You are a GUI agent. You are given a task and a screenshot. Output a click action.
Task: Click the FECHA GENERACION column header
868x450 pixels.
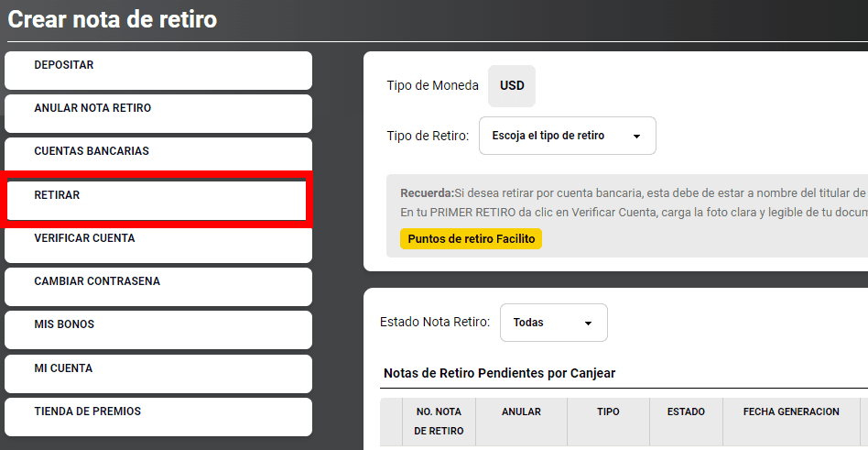791,422
